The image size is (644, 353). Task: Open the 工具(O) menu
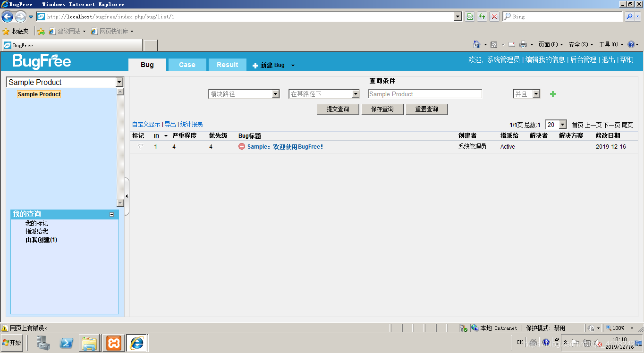[611, 44]
